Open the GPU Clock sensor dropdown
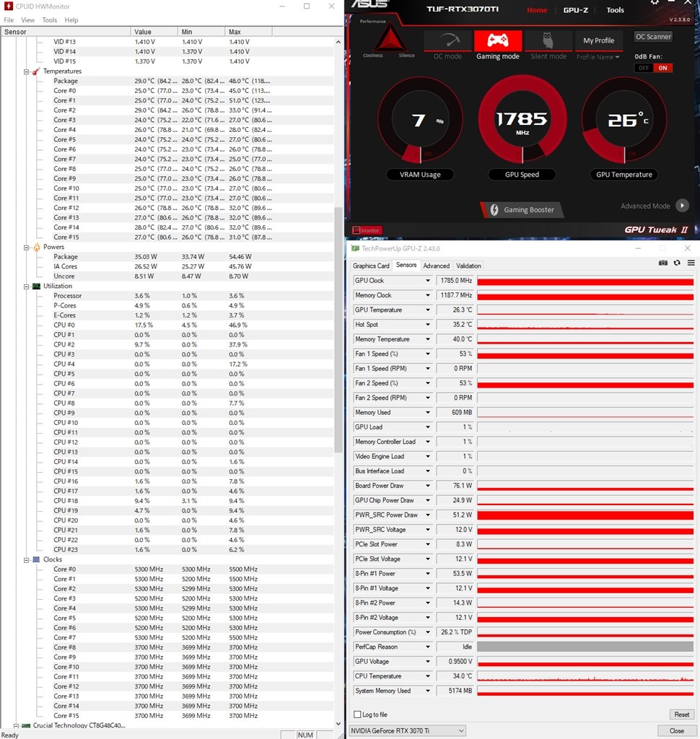Viewport: 700px width, 739px height. [427, 281]
